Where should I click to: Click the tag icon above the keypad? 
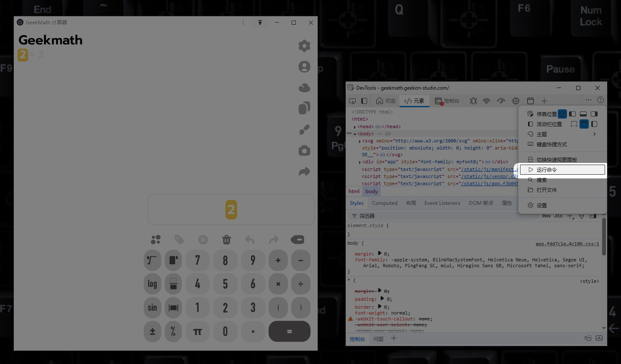click(x=179, y=240)
